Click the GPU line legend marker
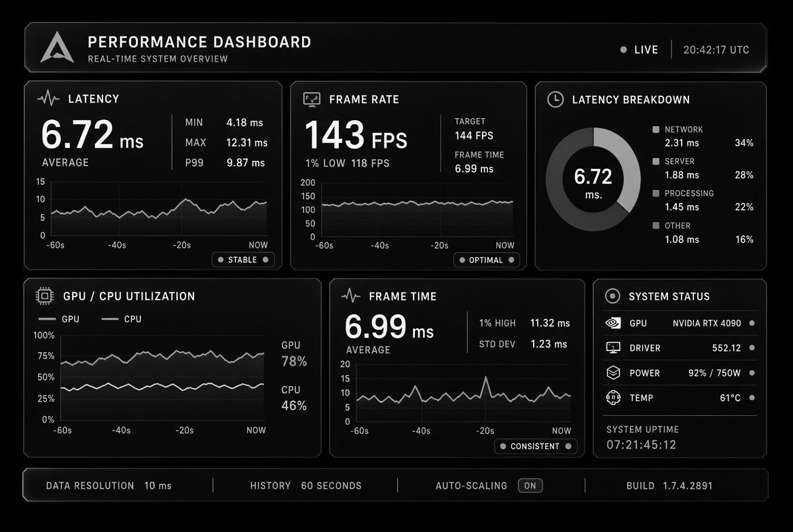The image size is (793, 532). [x=47, y=319]
